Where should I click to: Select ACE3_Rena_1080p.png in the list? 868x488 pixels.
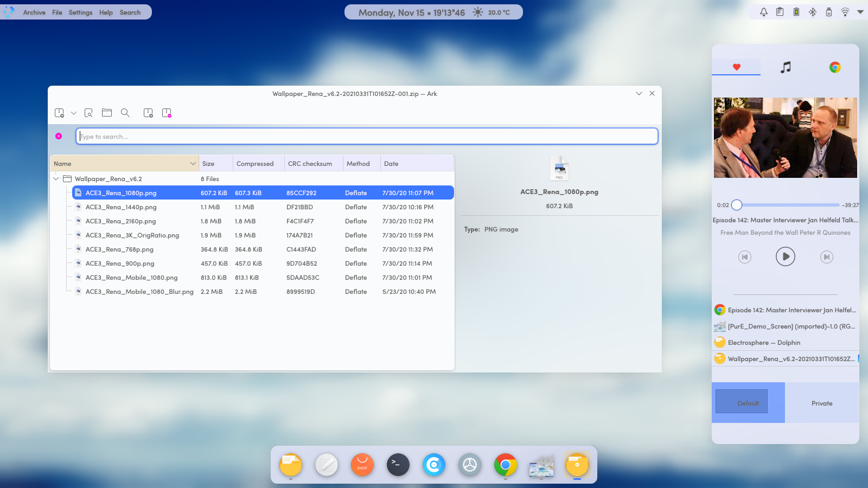(x=263, y=193)
